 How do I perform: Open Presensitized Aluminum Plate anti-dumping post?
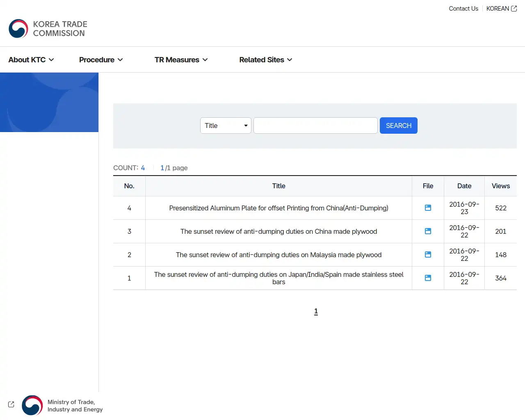coord(279,208)
